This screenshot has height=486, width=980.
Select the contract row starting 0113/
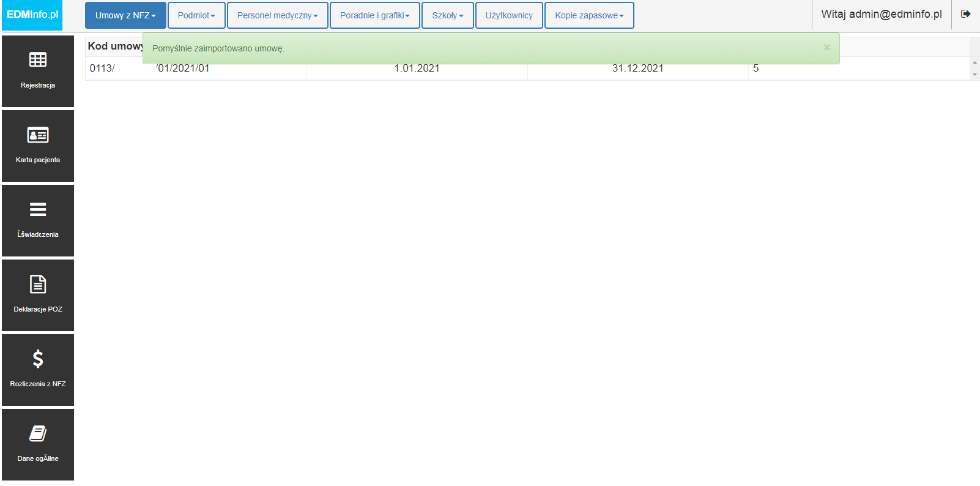[527, 69]
